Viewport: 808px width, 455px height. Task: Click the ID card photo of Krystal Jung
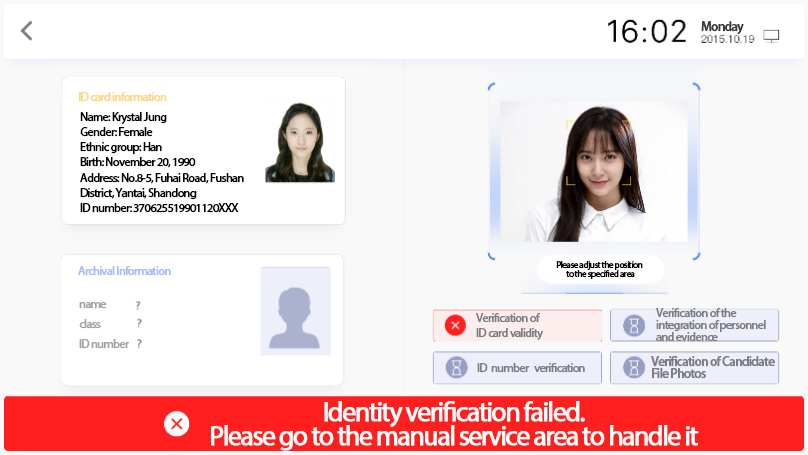pos(300,142)
